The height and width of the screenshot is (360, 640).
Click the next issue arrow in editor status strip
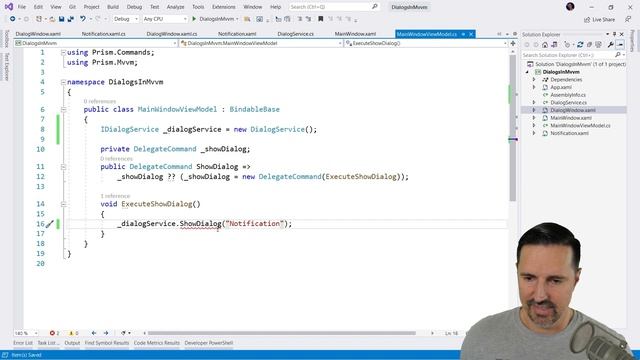tap(106, 333)
